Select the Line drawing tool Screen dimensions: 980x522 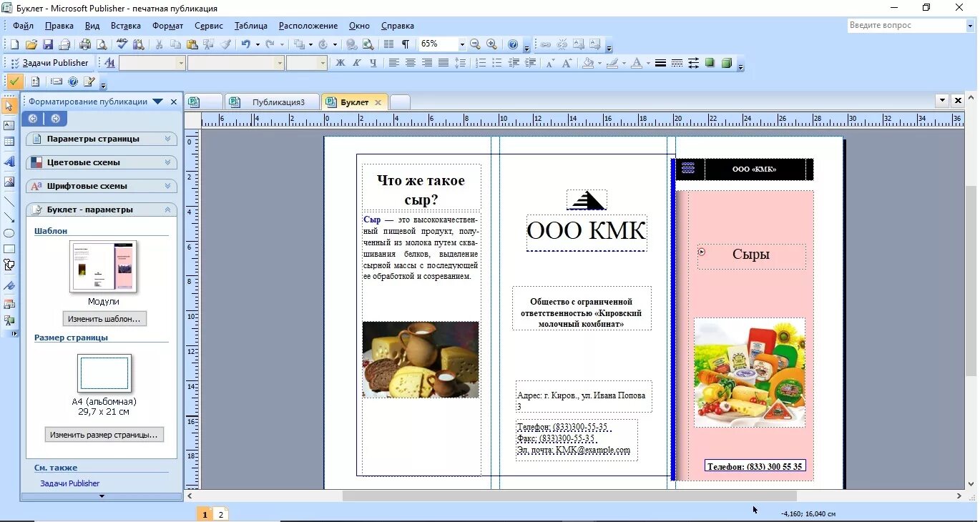9,201
